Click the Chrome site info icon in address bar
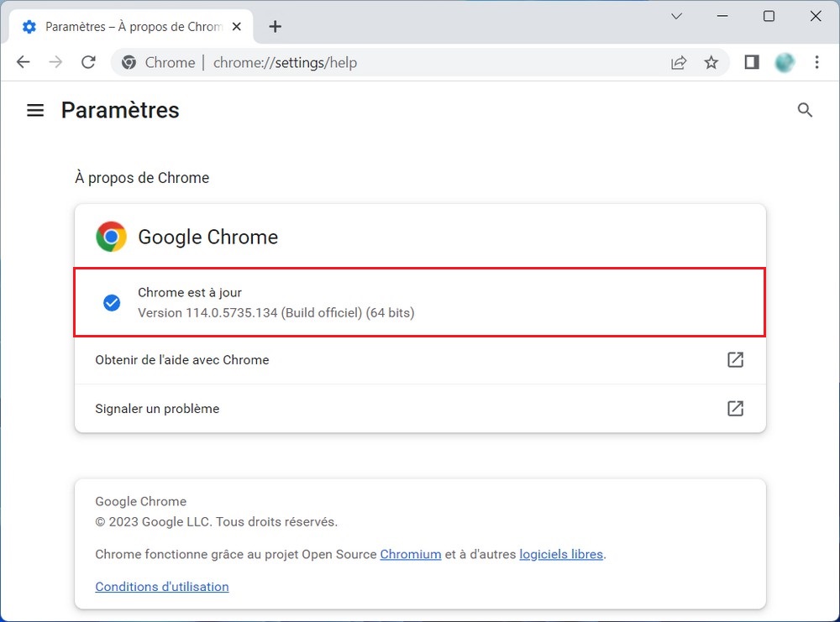Viewport: 840px width, 622px height. (x=129, y=63)
